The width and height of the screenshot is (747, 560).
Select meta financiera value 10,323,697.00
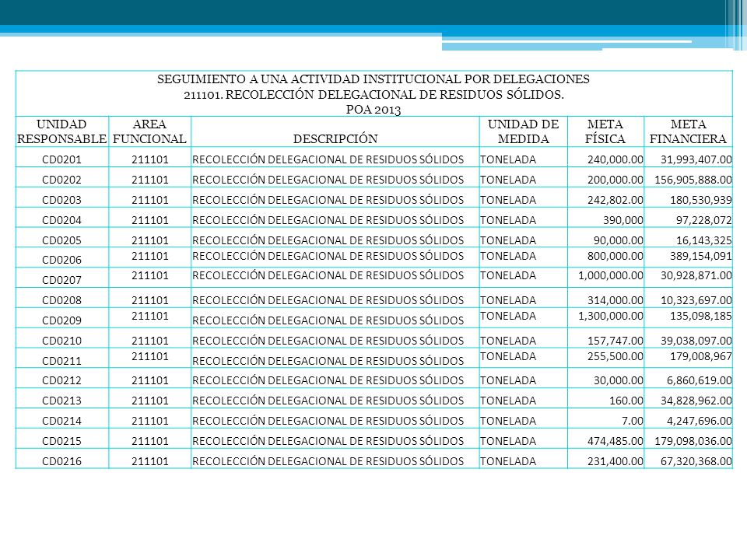coord(696,300)
